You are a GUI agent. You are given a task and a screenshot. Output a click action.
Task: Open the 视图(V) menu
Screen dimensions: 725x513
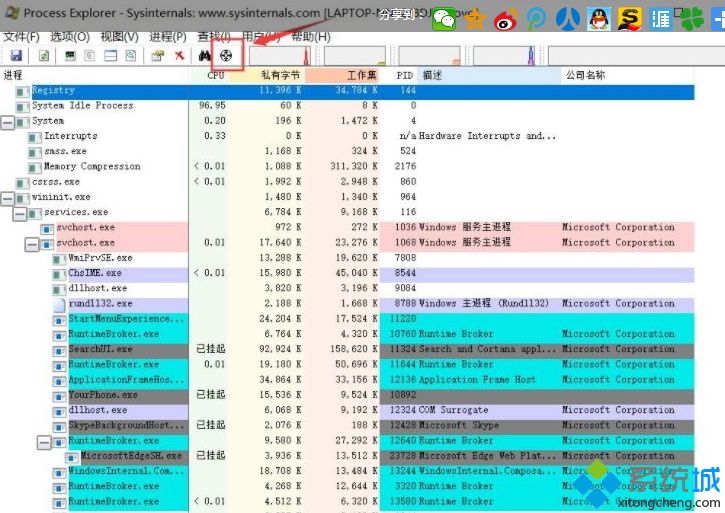(x=119, y=36)
